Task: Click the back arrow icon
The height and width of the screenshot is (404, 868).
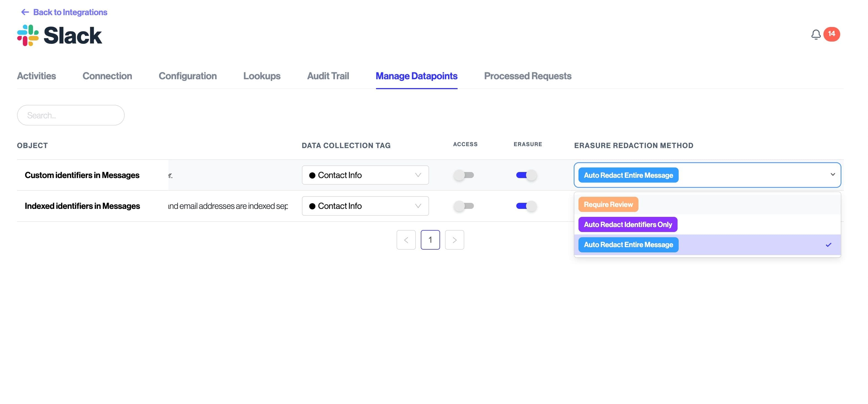Action: (25, 12)
